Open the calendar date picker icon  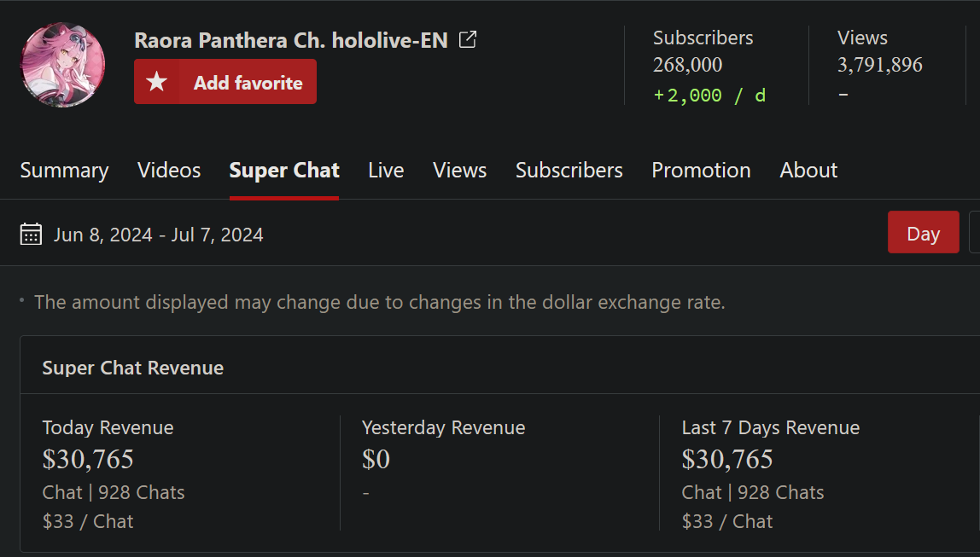tap(32, 235)
